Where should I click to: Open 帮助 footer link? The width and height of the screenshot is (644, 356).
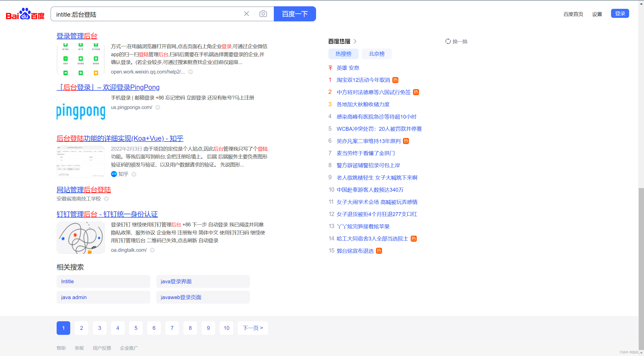click(x=61, y=348)
